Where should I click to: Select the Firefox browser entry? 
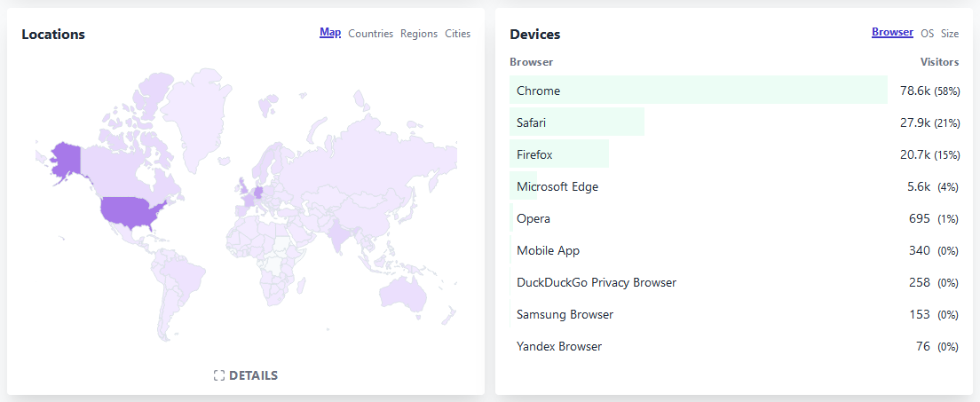(x=535, y=154)
